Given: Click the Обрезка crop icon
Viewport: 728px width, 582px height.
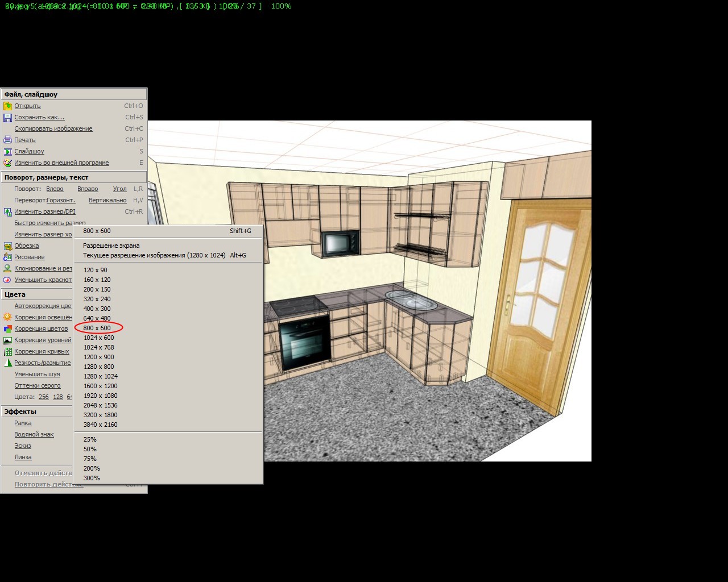Looking at the screenshot, I should tap(7, 246).
